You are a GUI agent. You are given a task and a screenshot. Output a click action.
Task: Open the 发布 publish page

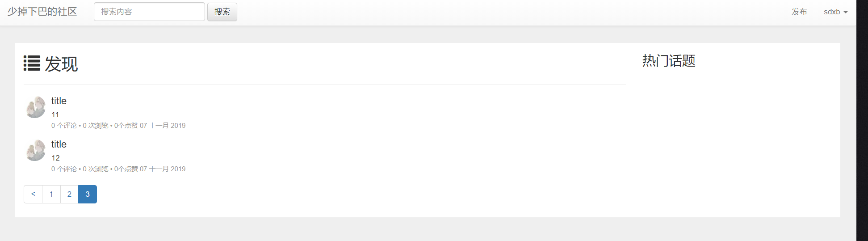click(799, 12)
